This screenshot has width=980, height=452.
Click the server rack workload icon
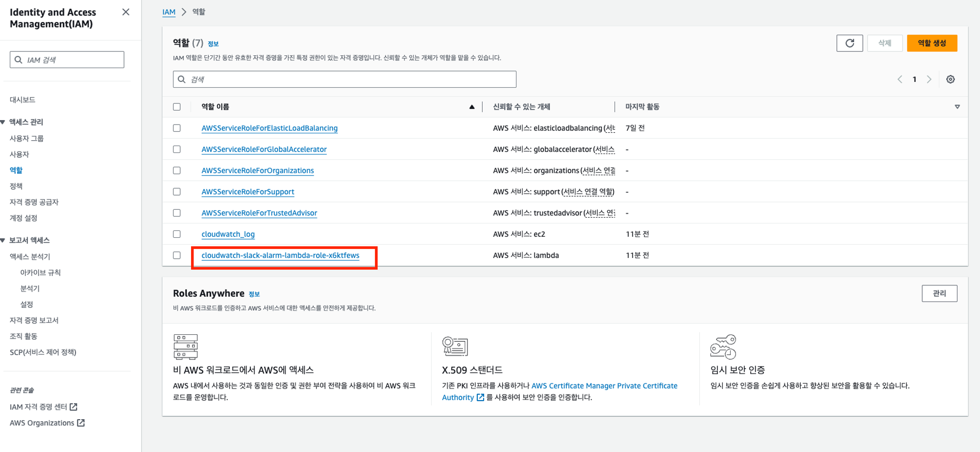point(186,347)
